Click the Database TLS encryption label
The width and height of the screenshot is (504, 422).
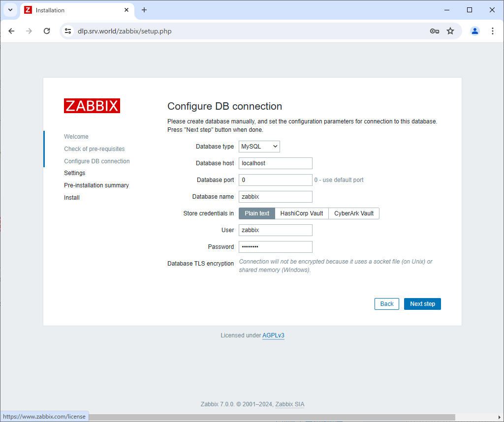point(201,263)
